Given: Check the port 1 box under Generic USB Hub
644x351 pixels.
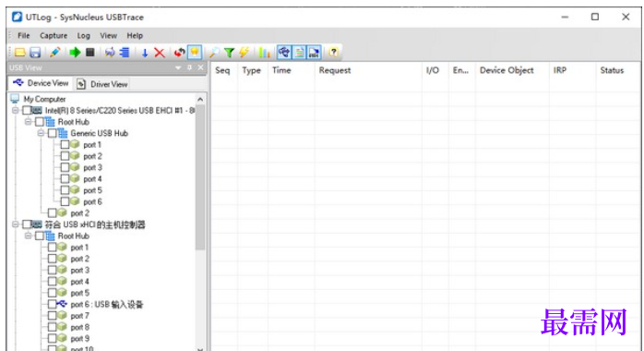Looking at the screenshot, I should 65,145.
